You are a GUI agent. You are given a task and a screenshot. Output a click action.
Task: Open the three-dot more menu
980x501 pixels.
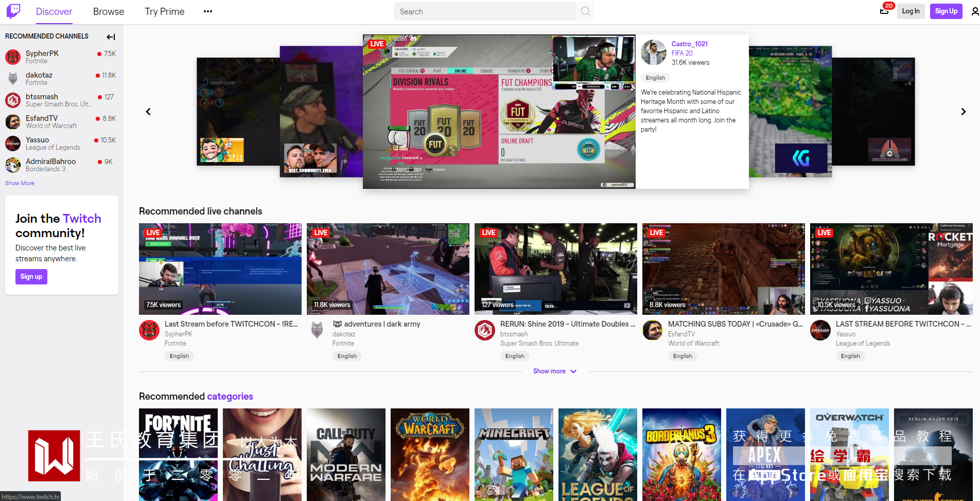click(x=208, y=11)
